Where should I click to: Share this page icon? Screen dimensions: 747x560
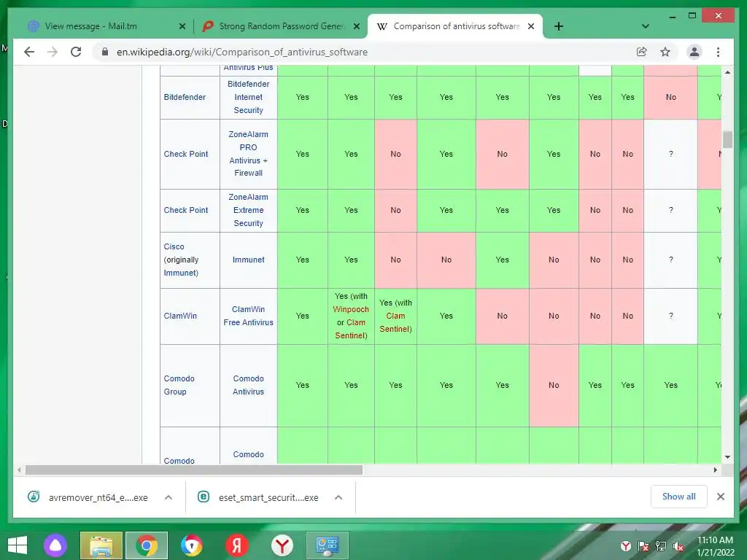click(x=642, y=52)
